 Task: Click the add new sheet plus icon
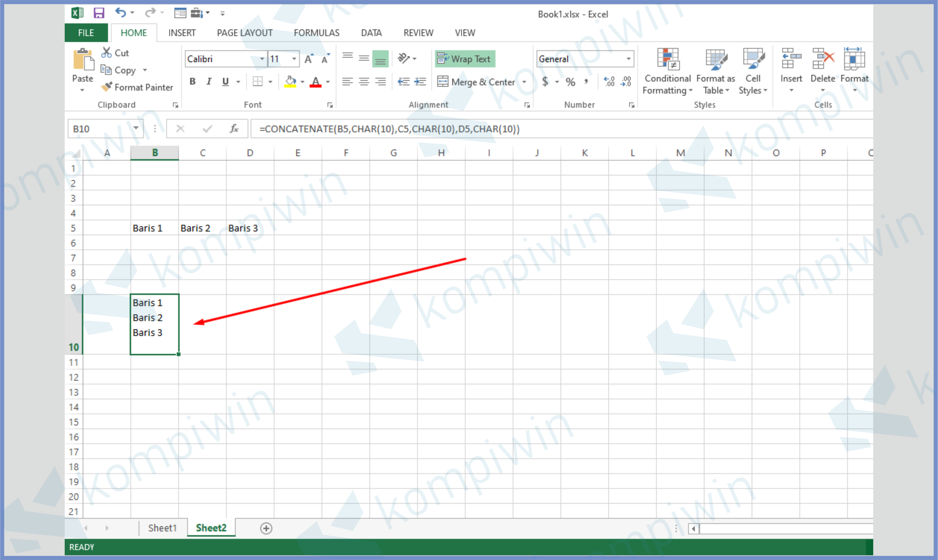click(x=266, y=528)
